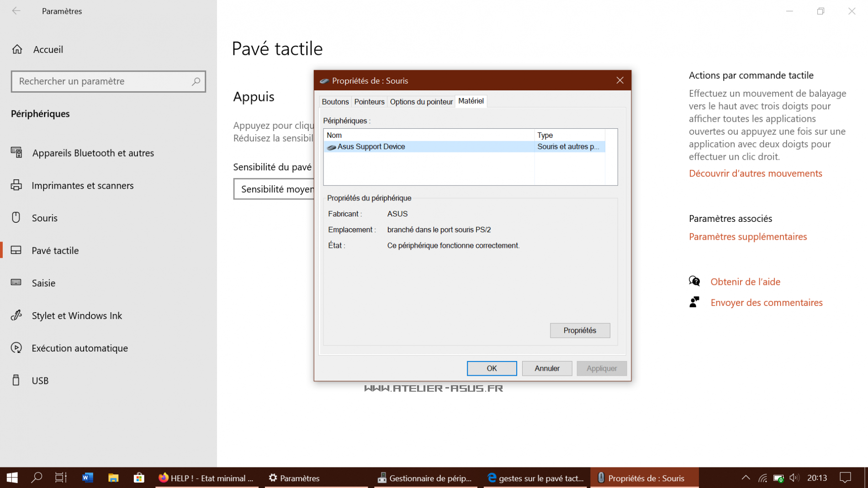Image resolution: width=868 pixels, height=488 pixels.
Task: Expand the Sensibilité moyenne dropdown
Action: [x=274, y=189]
